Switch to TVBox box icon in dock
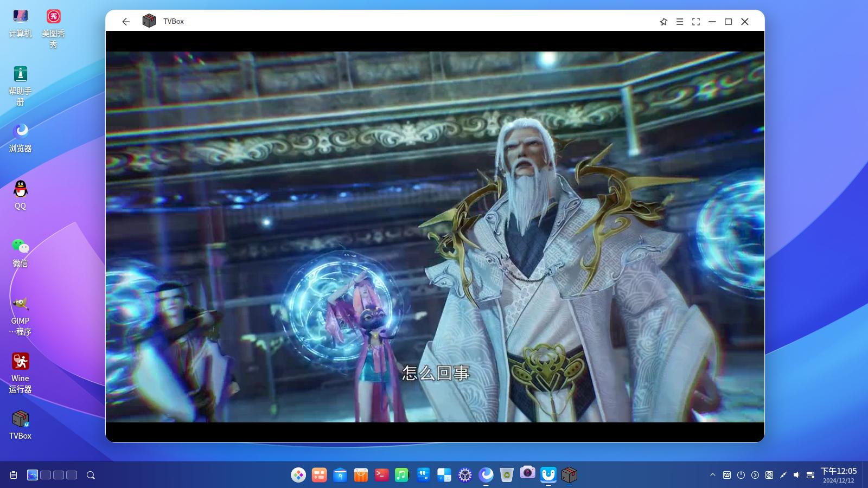This screenshot has height=488, width=868. tap(569, 475)
